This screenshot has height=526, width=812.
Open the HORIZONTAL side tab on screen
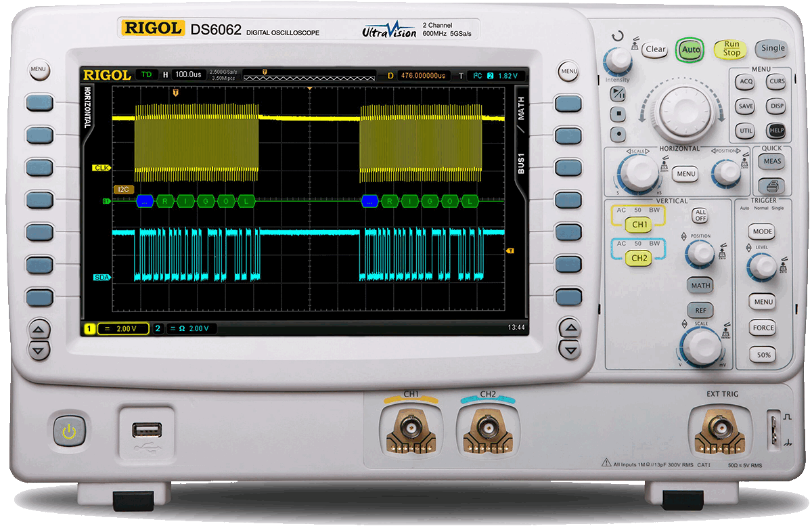point(87,108)
